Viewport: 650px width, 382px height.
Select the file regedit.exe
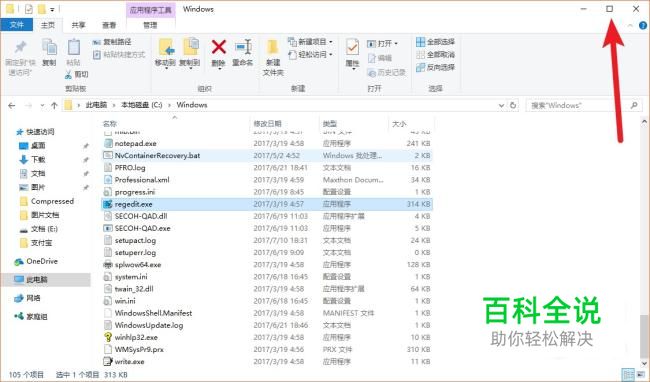pos(267,204)
